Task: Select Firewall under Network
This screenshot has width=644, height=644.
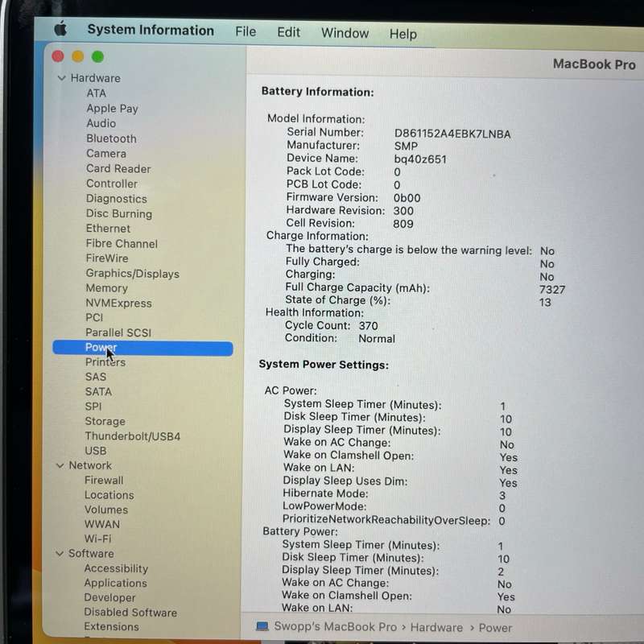Action: pyautogui.click(x=104, y=480)
